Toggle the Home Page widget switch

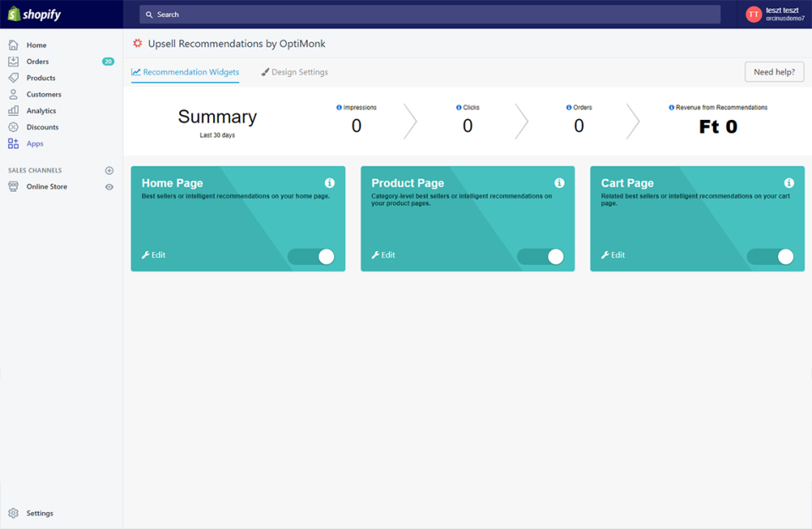(x=311, y=257)
